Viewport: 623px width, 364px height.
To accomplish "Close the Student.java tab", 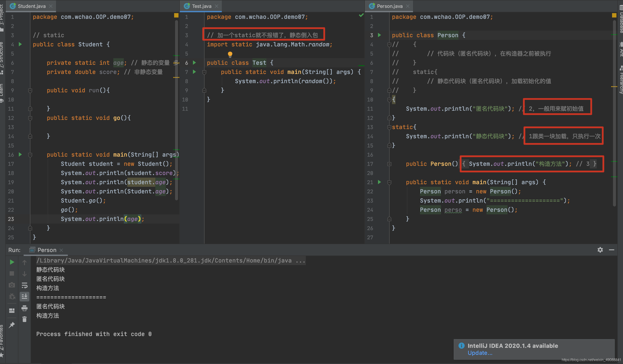I will click(x=51, y=6).
